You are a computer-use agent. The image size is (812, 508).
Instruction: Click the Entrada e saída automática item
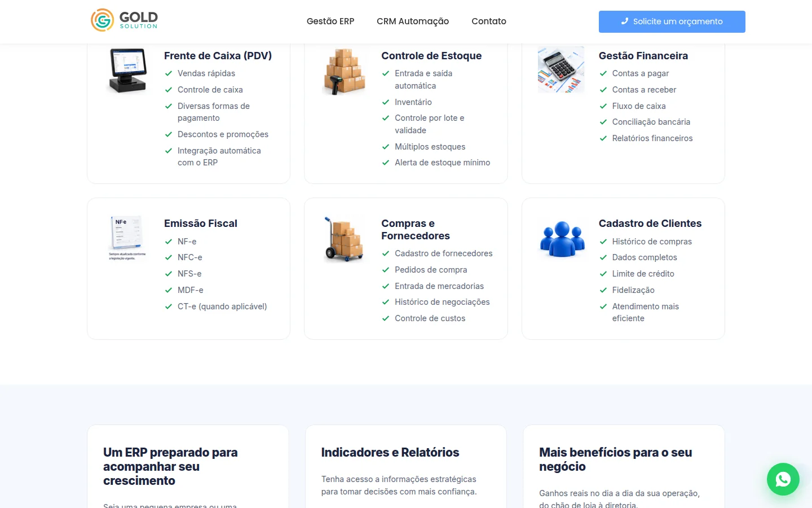tap(423, 80)
